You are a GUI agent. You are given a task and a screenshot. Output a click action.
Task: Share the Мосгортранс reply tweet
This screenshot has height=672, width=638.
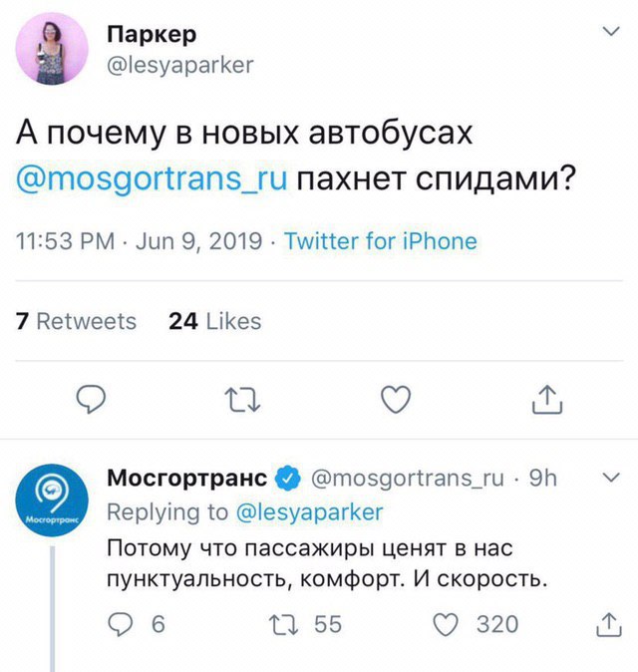pyautogui.click(x=607, y=624)
